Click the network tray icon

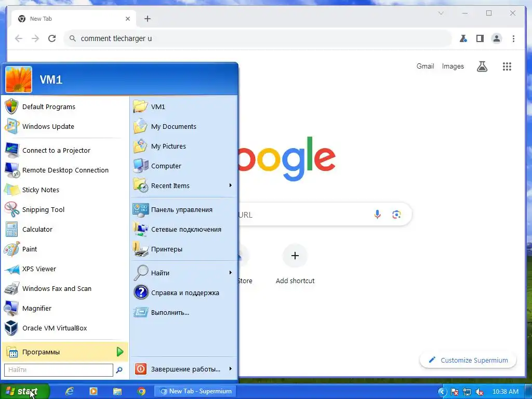pyautogui.click(x=467, y=392)
